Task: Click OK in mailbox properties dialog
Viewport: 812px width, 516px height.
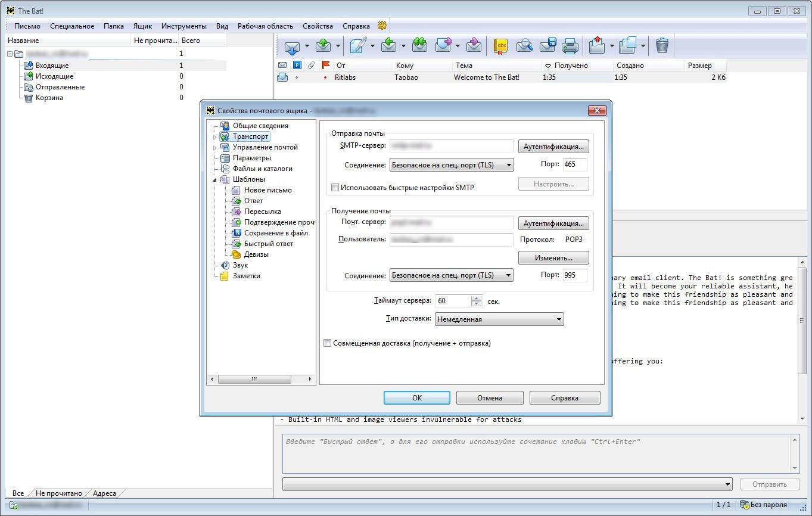Action: (416, 397)
